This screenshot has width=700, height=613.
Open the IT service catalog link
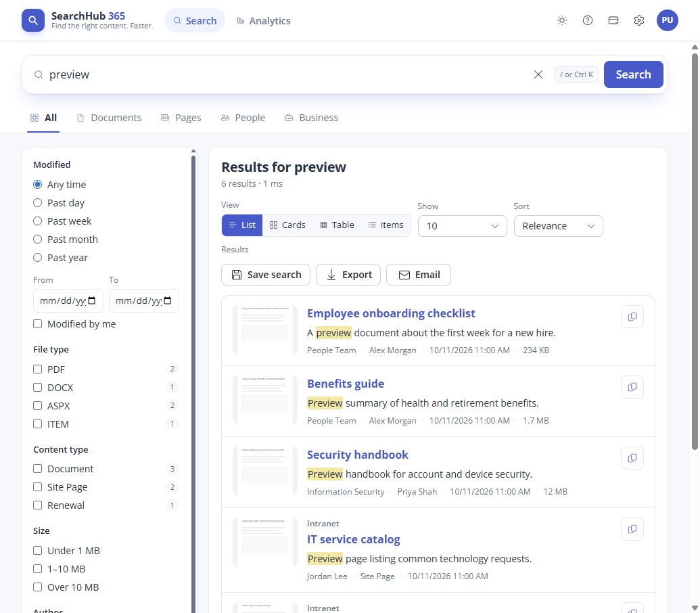(353, 539)
